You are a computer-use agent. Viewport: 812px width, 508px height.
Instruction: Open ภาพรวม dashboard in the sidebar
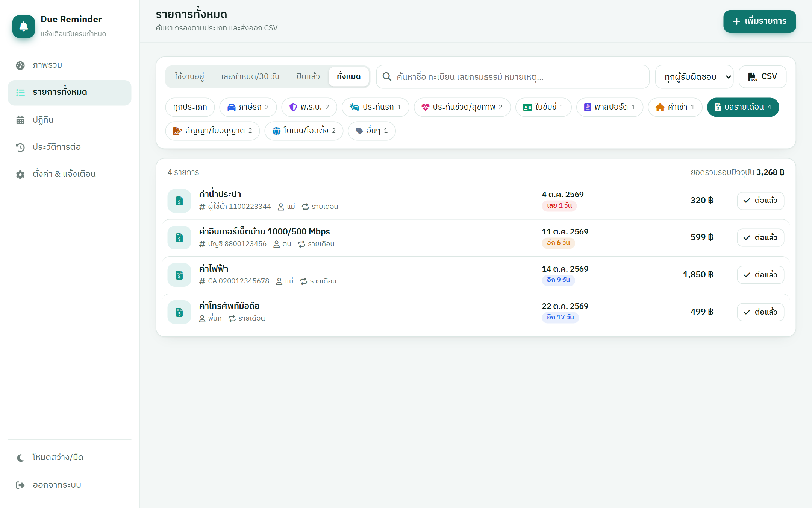[x=70, y=65]
